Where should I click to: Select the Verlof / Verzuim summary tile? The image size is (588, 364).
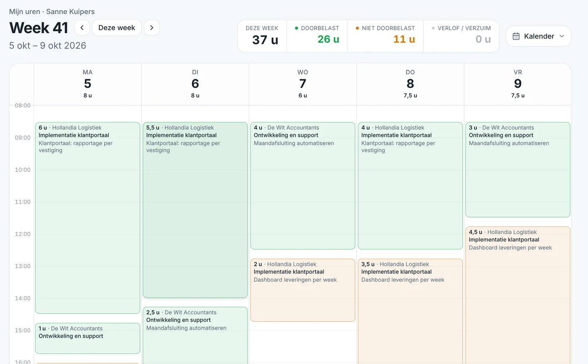[x=461, y=36]
